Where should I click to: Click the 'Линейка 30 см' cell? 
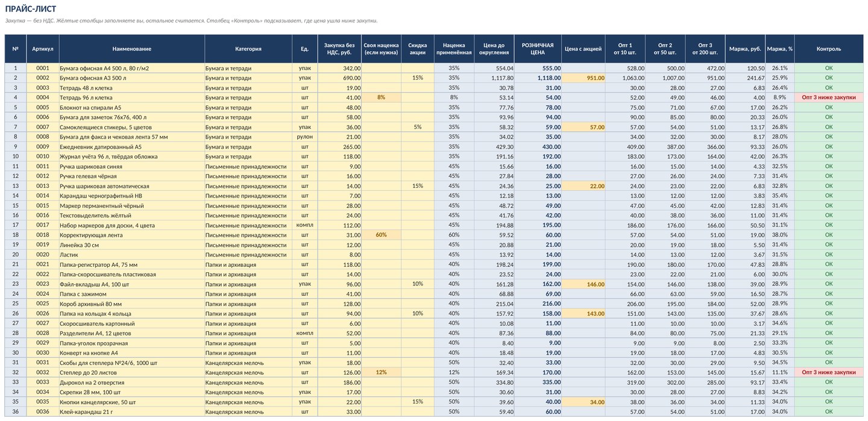[131, 245]
